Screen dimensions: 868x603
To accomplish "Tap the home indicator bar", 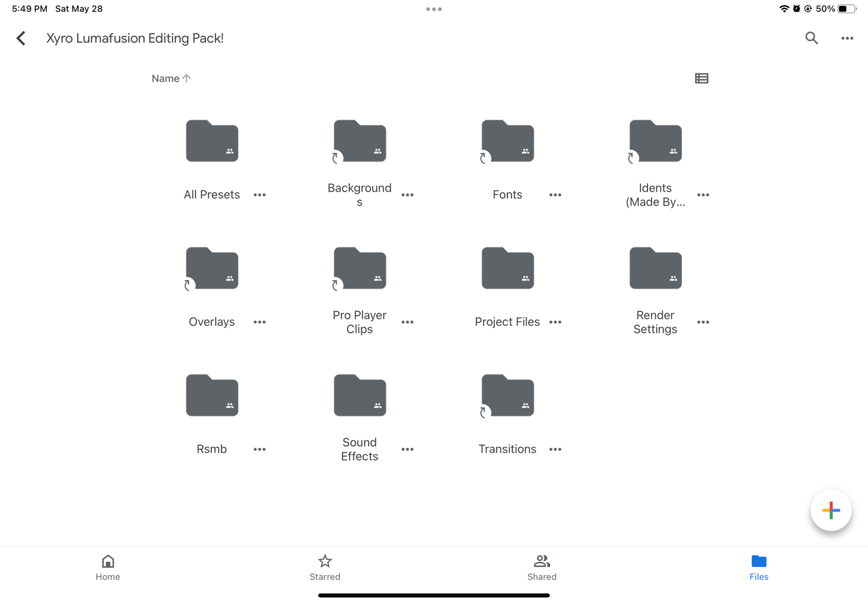I will 434,595.
